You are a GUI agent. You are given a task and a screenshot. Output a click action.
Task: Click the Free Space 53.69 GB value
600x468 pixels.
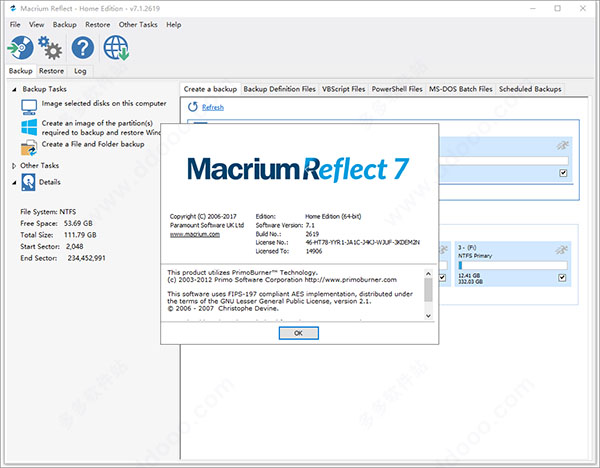tap(78, 223)
